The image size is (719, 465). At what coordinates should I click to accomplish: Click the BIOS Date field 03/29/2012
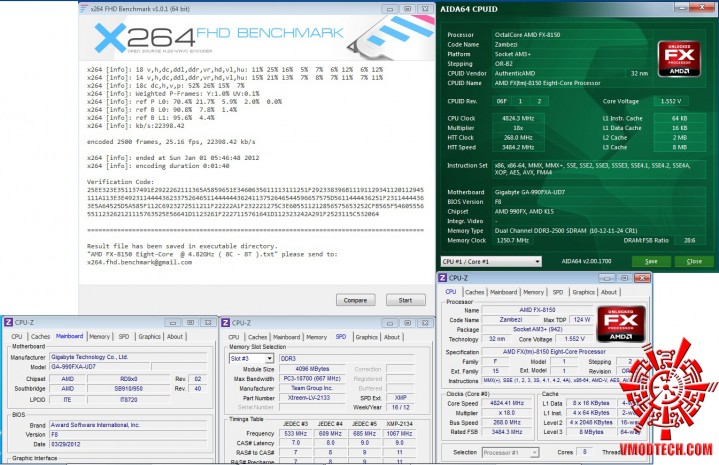click(128, 444)
